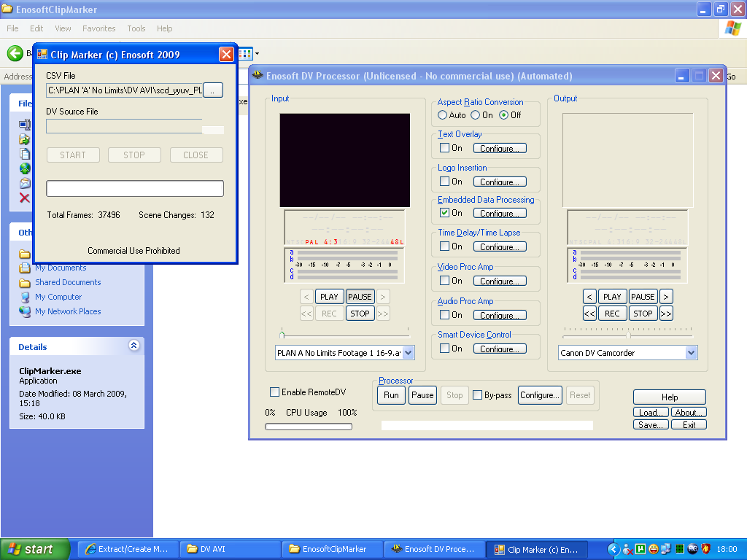Click the publish to web globe icon
Image resolution: width=747 pixels, height=560 pixels.
click(x=24, y=168)
